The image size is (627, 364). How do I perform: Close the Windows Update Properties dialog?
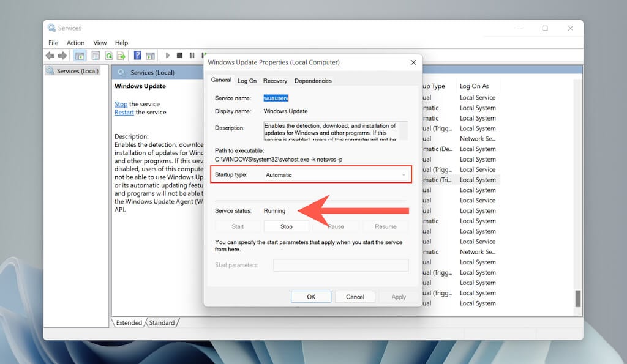pyautogui.click(x=413, y=62)
